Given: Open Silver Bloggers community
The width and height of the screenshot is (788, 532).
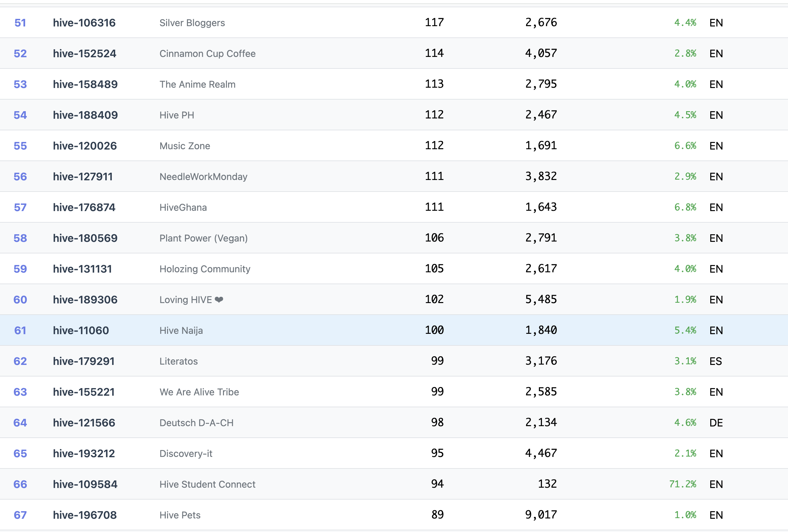Looking at the screenshot, I should tap(192, 23).
